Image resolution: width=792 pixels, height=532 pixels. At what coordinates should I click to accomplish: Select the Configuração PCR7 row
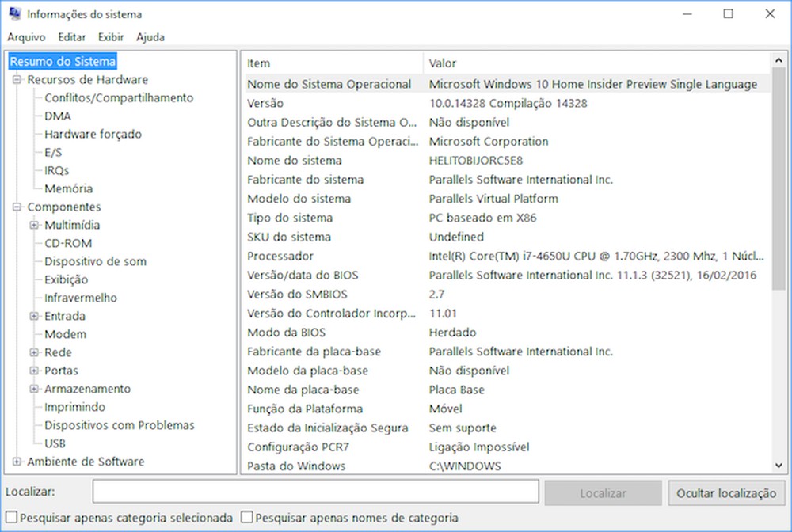507,446
